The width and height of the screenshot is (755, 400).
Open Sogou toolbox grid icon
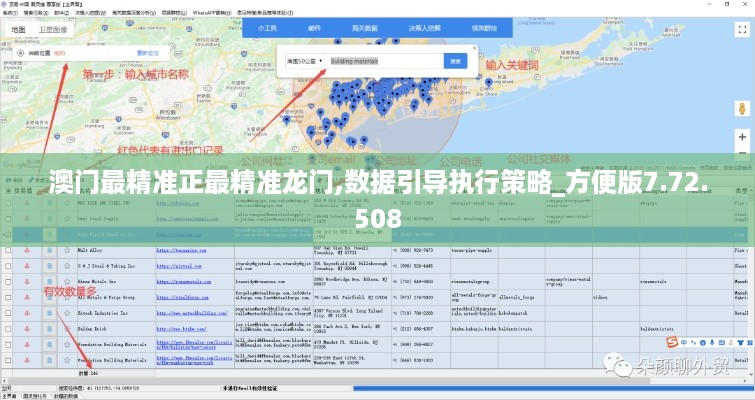pyautogui.click(x=750, y=342)
